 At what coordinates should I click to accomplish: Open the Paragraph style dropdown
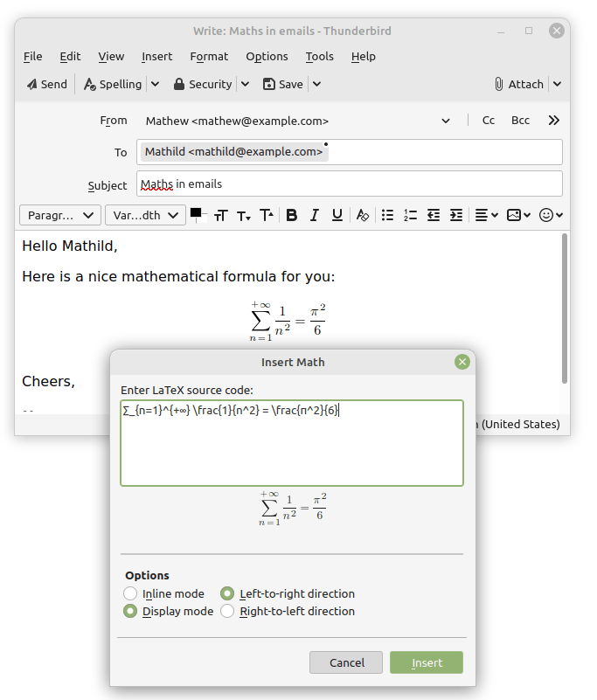coord(63,215)
